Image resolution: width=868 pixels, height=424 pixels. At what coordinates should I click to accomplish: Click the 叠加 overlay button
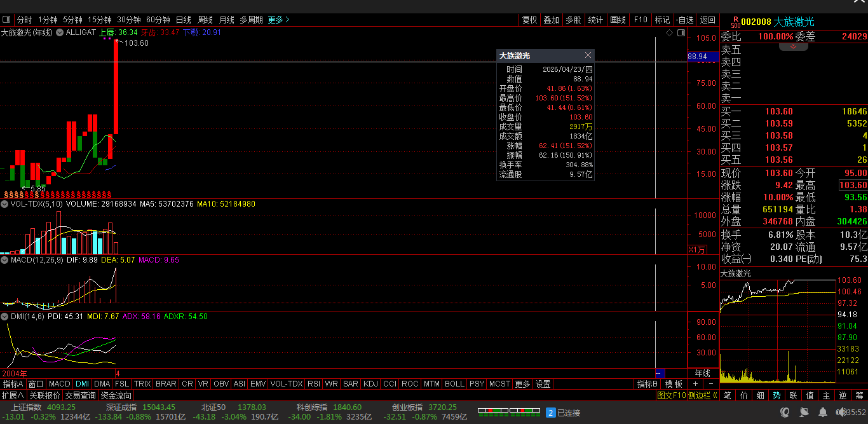(551, 20)
